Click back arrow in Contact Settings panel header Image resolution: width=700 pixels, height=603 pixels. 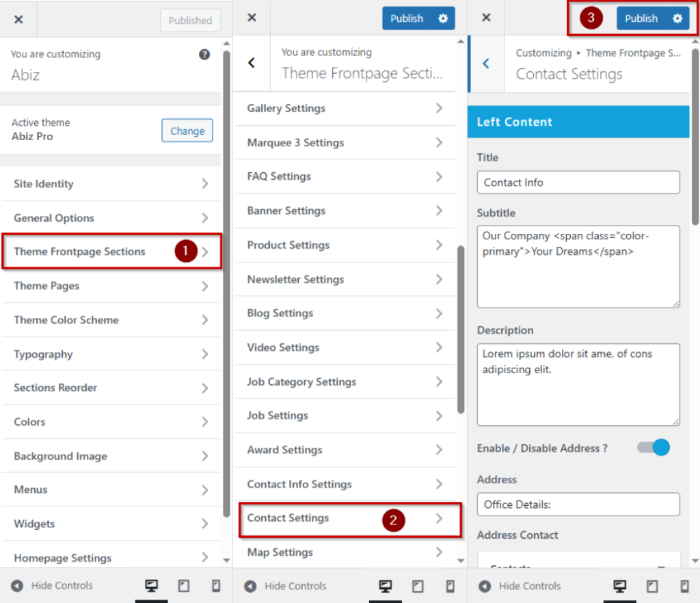(x=486, y=64)
